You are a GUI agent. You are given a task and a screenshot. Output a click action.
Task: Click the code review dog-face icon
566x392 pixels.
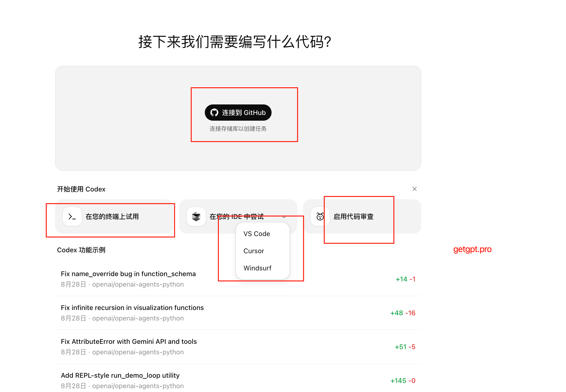coord(320,216)
